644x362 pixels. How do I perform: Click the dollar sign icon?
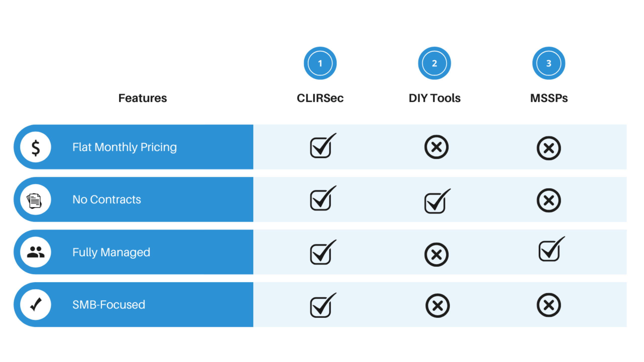[35, 147]
